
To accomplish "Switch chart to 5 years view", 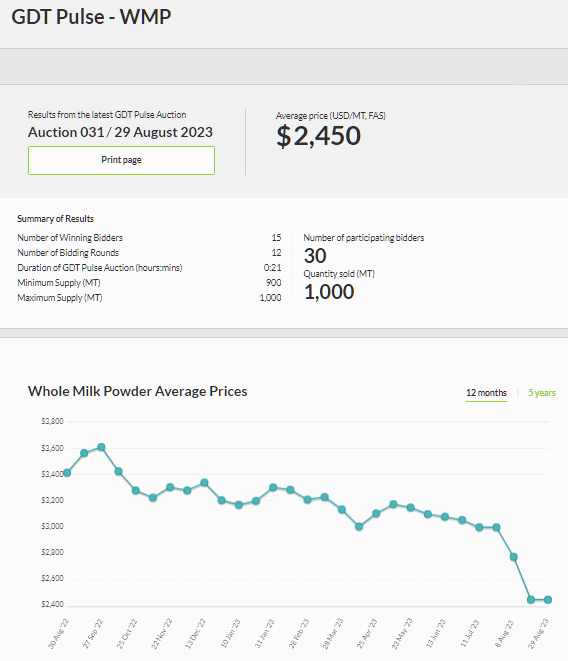I will (542, 393).
